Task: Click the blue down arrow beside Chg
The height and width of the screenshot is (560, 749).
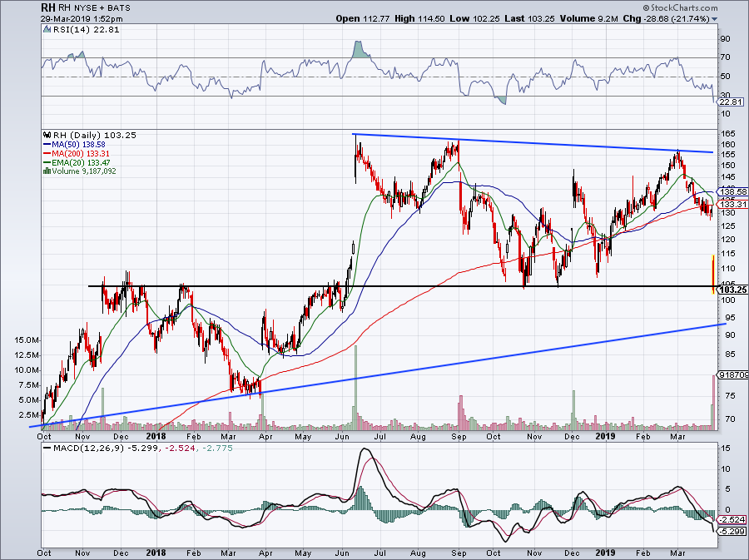Action: point(715,19)
